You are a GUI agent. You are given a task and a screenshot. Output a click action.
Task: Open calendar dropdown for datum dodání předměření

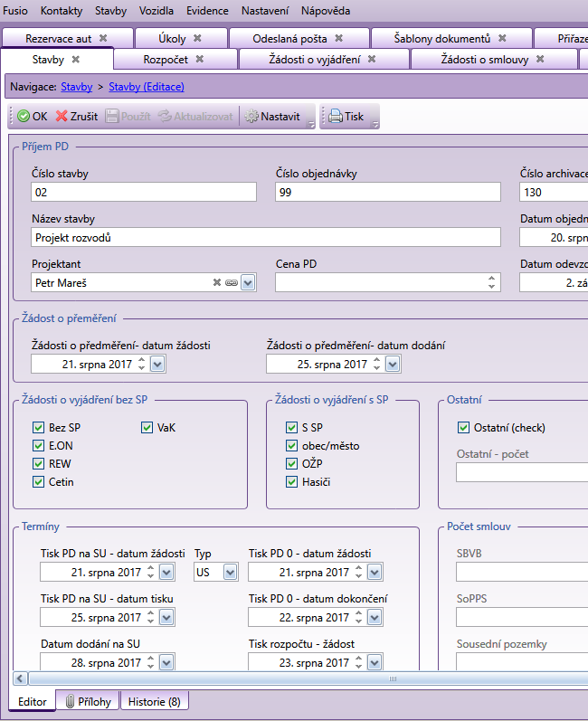coord(393,364)
